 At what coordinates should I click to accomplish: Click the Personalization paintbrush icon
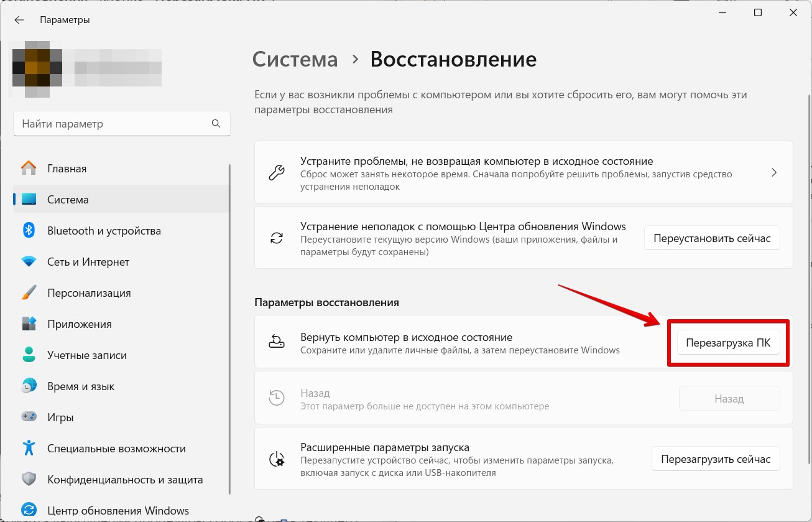coord(29,292)
